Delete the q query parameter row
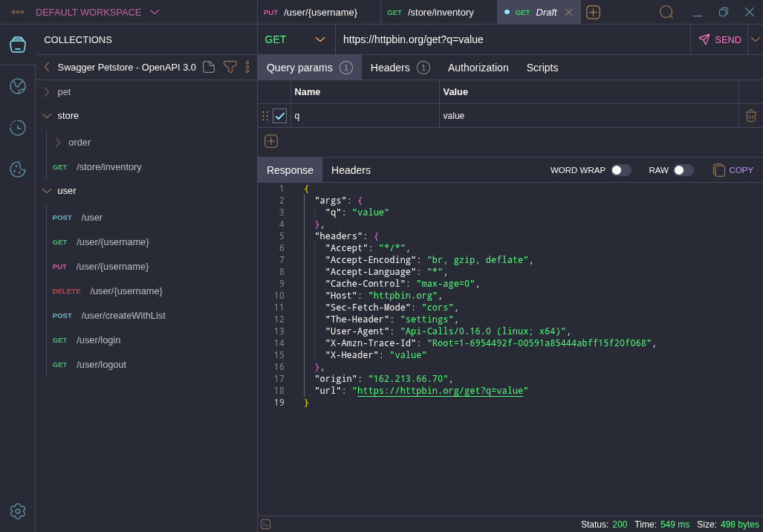The width and height of the screenshot is (763, 532). pos(750,116)
